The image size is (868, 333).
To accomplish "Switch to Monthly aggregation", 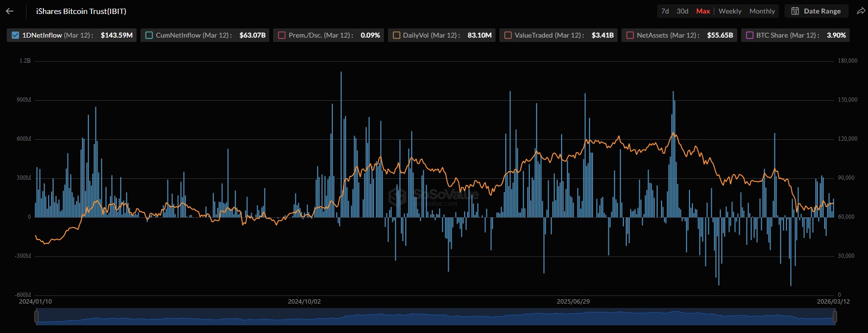I will (762, 11).
